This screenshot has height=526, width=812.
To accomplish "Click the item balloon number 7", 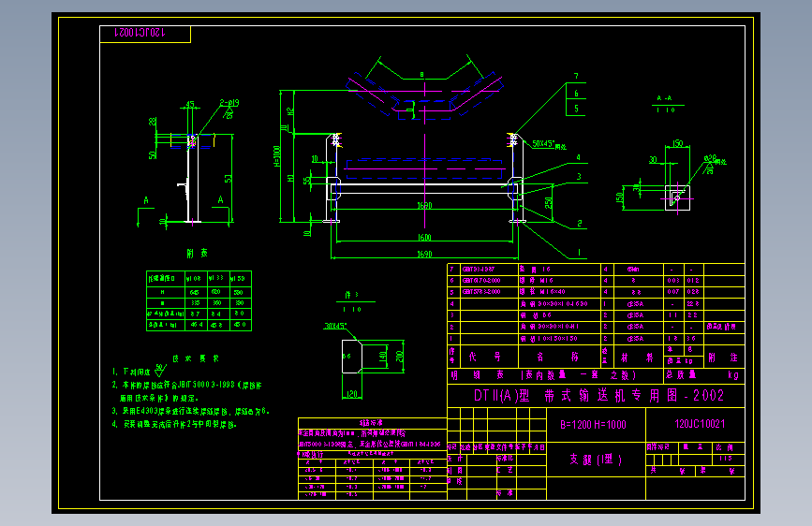I will click(x=576, y=76).
